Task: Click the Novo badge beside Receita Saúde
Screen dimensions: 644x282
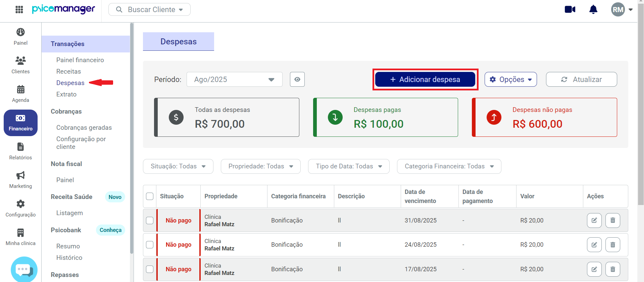Action: click(115, 197)
